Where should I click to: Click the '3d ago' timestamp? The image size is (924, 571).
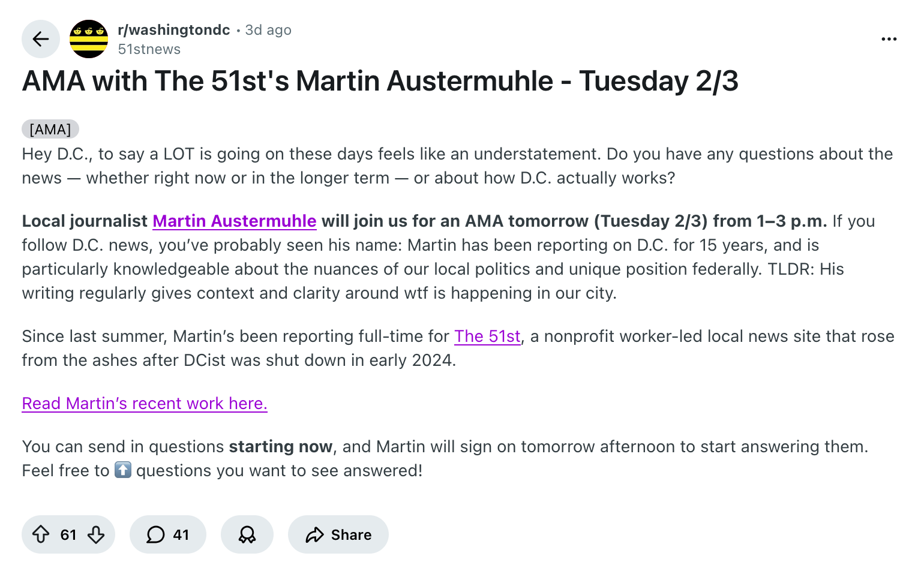tap(268, 29)
